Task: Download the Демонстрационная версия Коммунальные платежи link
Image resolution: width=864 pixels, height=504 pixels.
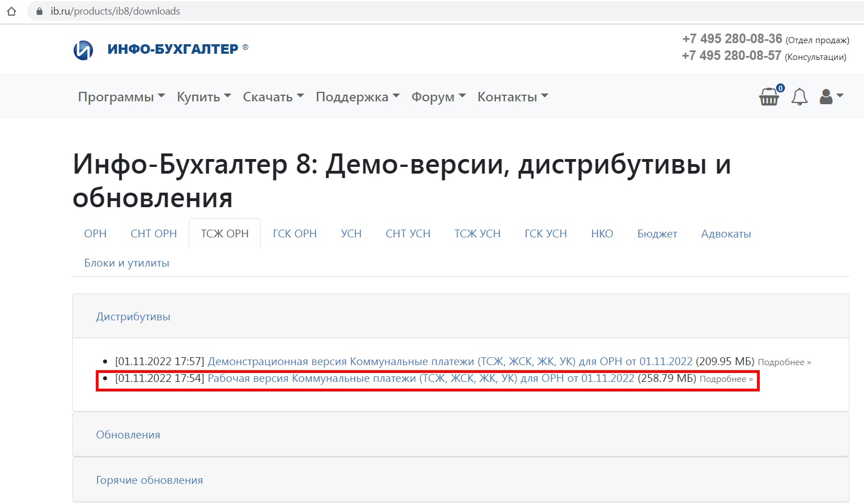Action: pos(450,362)
